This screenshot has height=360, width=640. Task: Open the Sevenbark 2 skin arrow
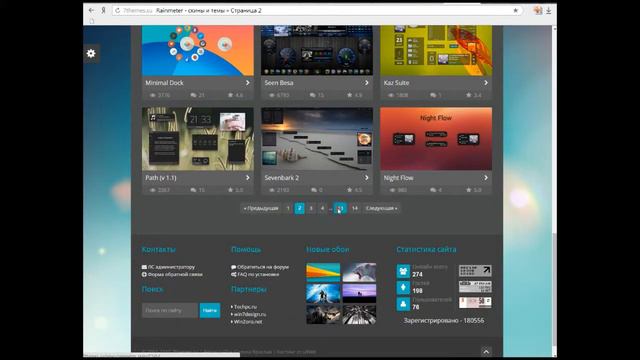tap(367, 178)
